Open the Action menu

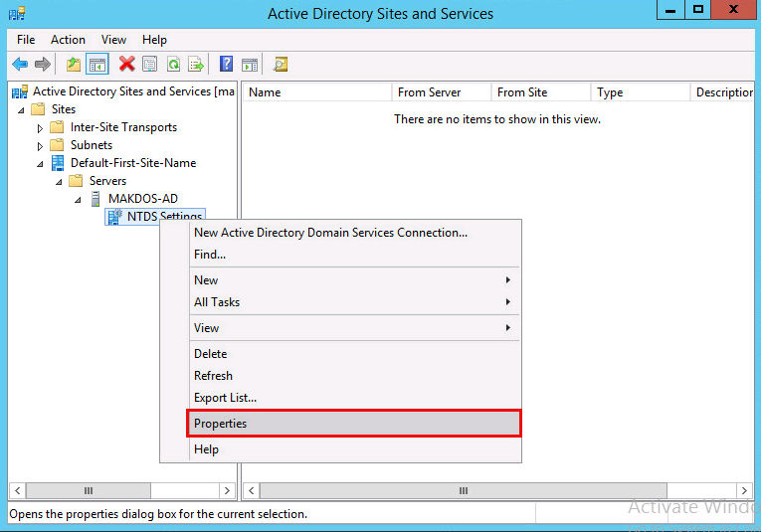point(68,40)
